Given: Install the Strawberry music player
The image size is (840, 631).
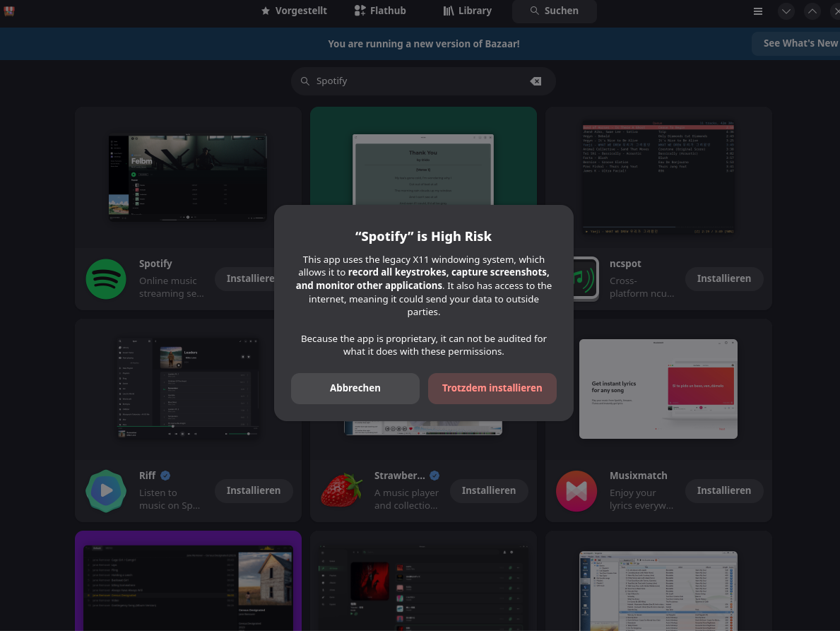Looking at the screenshot, I should tap(489, 490).
